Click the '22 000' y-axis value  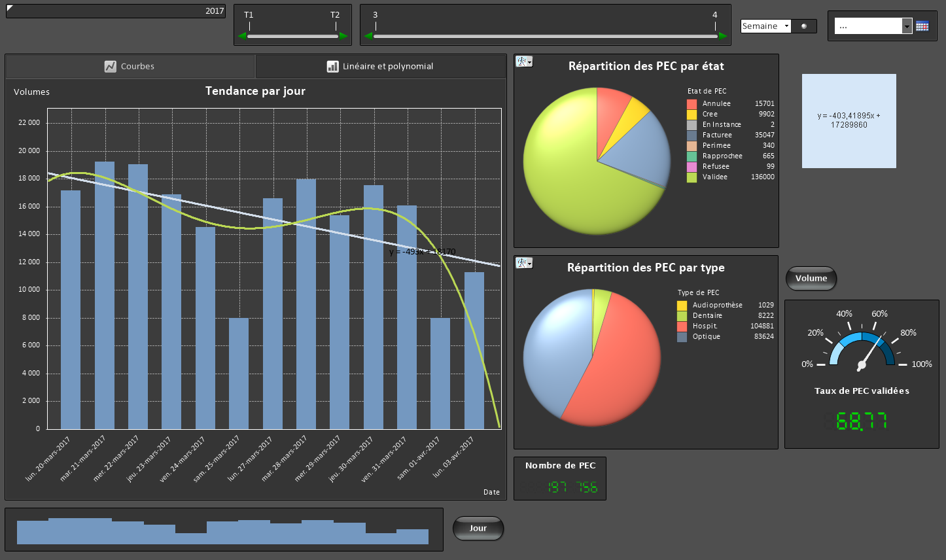29,123
